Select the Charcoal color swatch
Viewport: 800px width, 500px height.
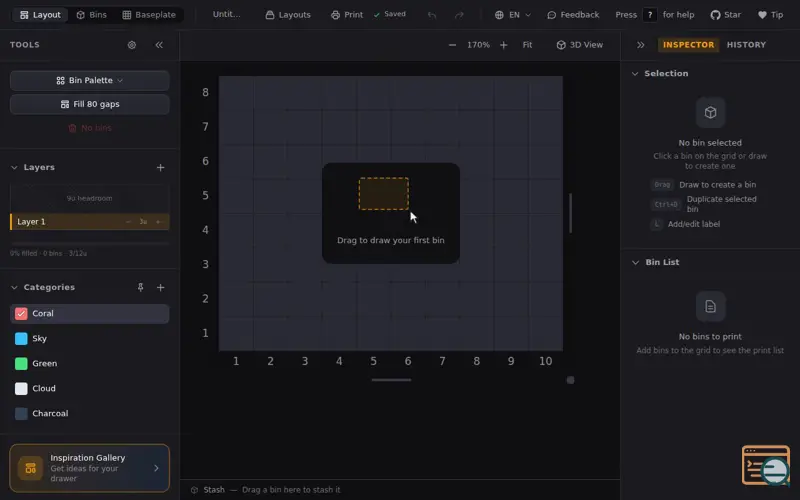point(21,414)
